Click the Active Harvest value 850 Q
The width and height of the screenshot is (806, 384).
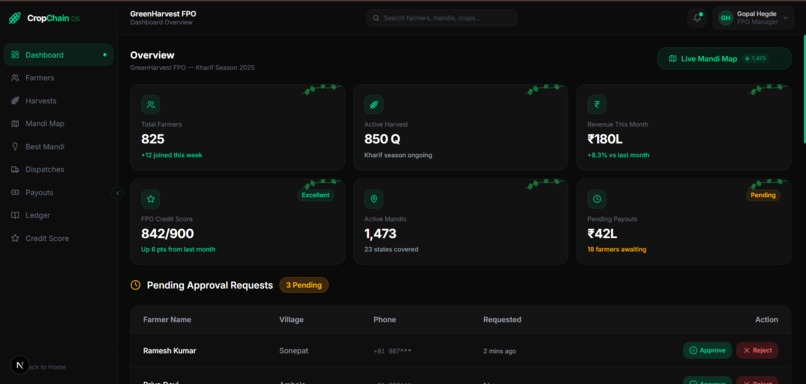tap(382, 139)
